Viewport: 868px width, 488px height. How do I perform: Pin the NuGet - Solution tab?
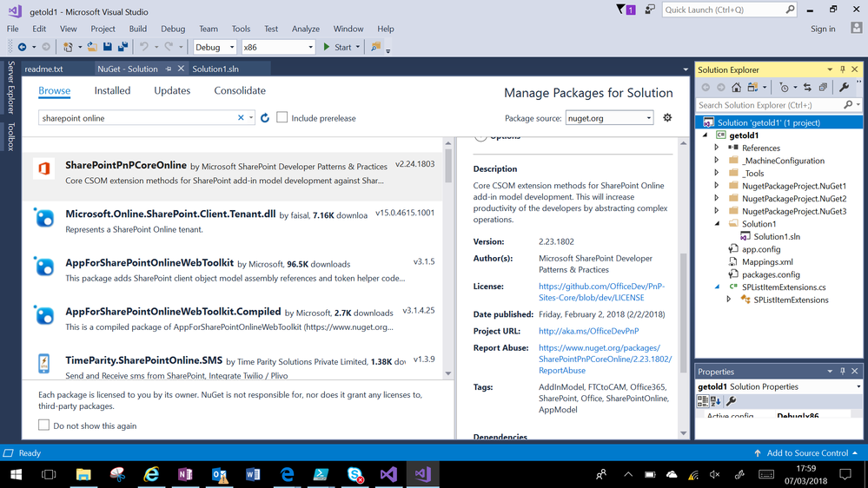169,69
